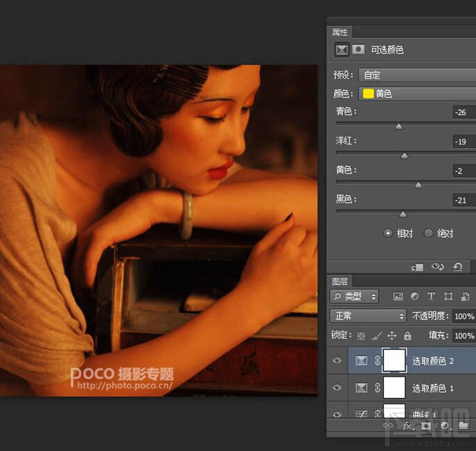Hide the 选取颜色 2 layer
Image resolution: width=476 pixels, height=451 pixels.
337,360
